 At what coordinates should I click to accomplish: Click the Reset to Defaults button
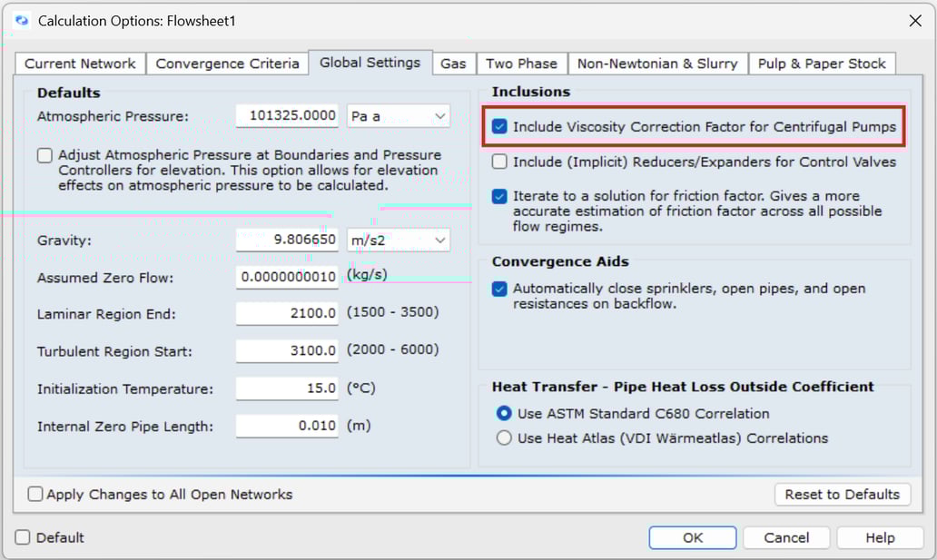click(842, 494)
